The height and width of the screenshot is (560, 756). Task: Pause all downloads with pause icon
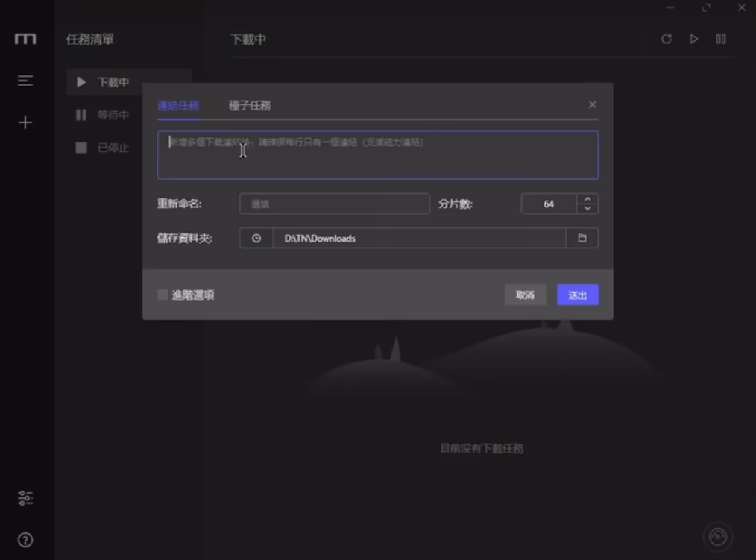tap(721, 39)
